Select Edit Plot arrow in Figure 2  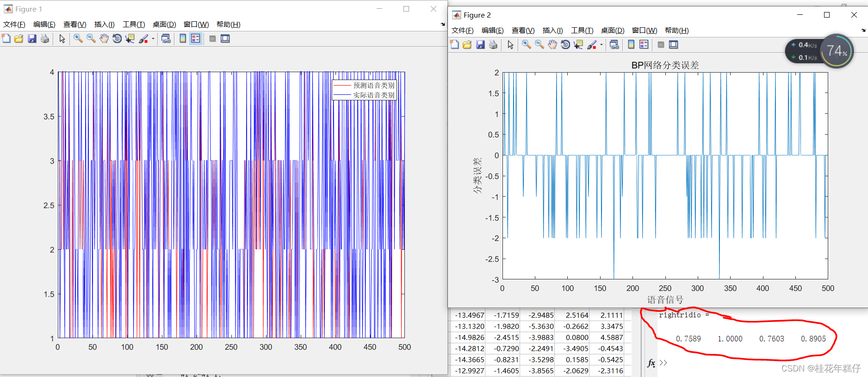(x=510, y=44)
